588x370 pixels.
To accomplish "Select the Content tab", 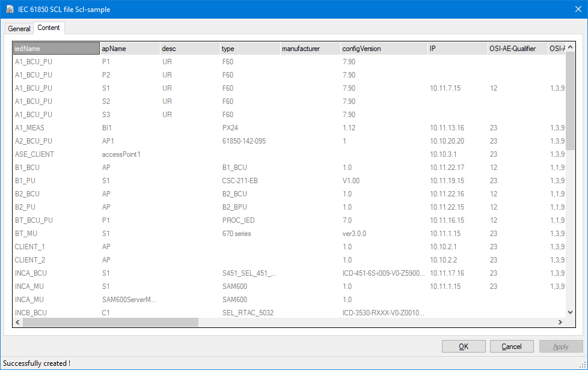I will coord(49,28).
